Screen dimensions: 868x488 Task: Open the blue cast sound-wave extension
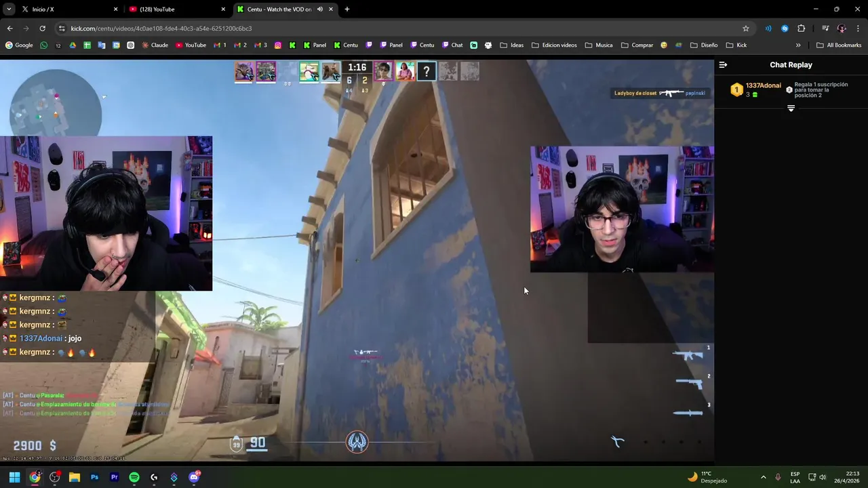pos(768,28)
